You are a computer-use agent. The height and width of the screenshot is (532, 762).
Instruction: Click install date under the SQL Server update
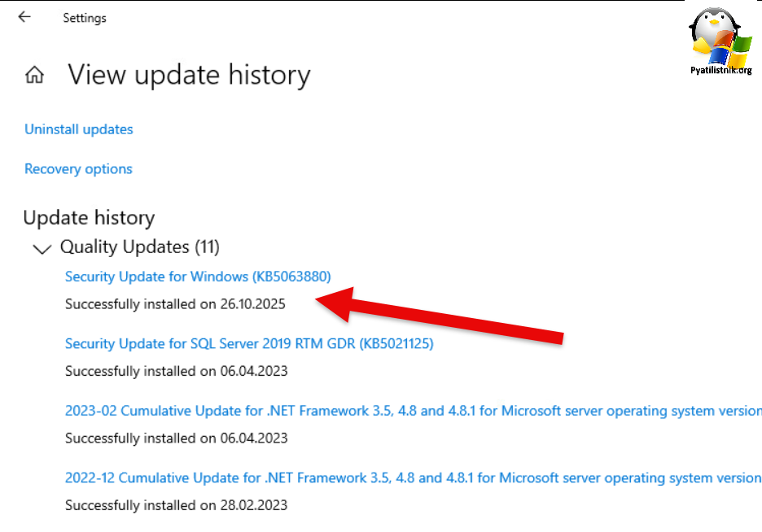pyautogui.click(x=176, y=372)
